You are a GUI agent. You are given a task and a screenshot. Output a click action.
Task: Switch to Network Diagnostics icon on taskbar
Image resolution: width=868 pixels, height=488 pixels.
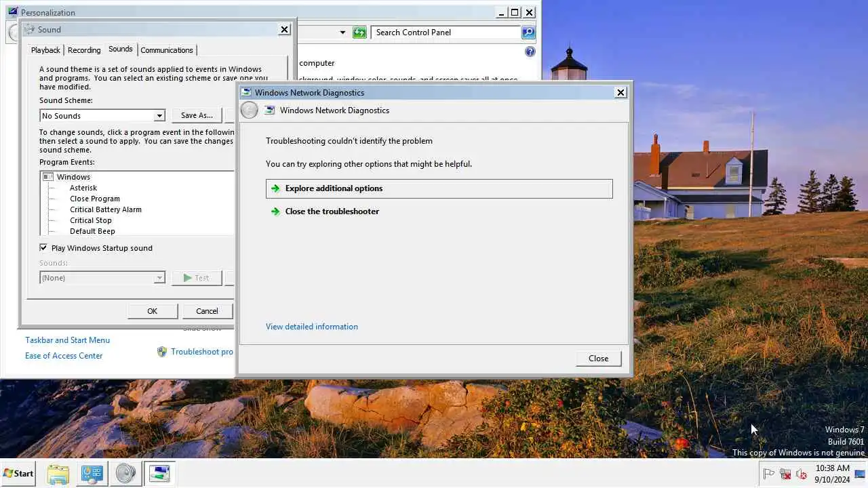click(159, 474)
